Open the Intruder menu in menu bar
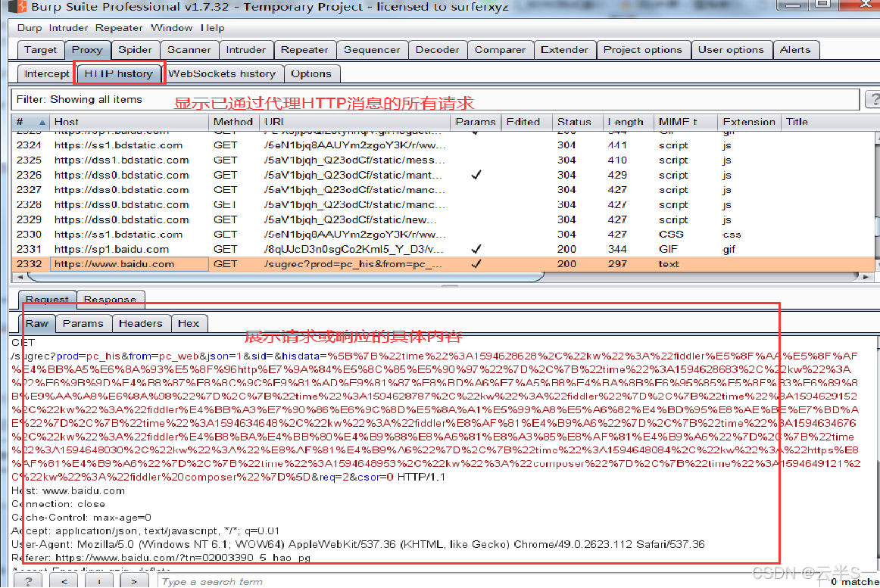The width and height of the screenshot is (880, 588). (x=68, y=27)
